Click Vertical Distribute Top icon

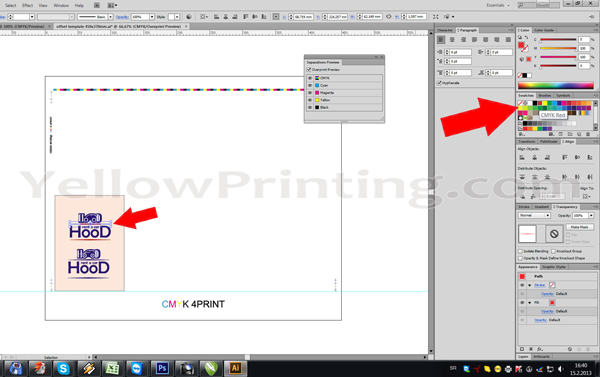522,177
